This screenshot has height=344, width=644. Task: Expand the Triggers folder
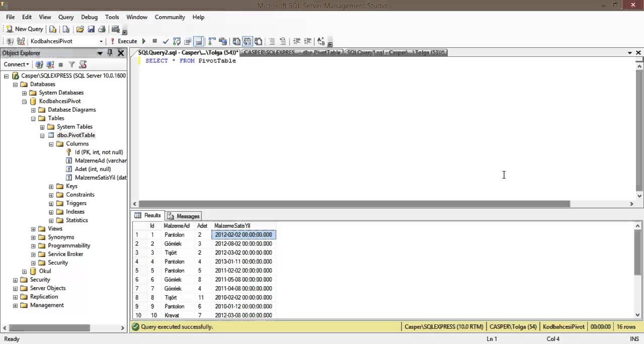point(51,204)
